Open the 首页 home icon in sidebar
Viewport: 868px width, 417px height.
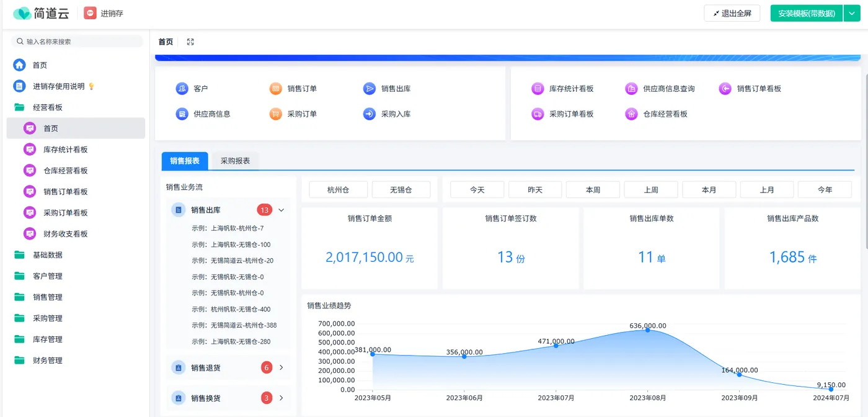(20, 65)
